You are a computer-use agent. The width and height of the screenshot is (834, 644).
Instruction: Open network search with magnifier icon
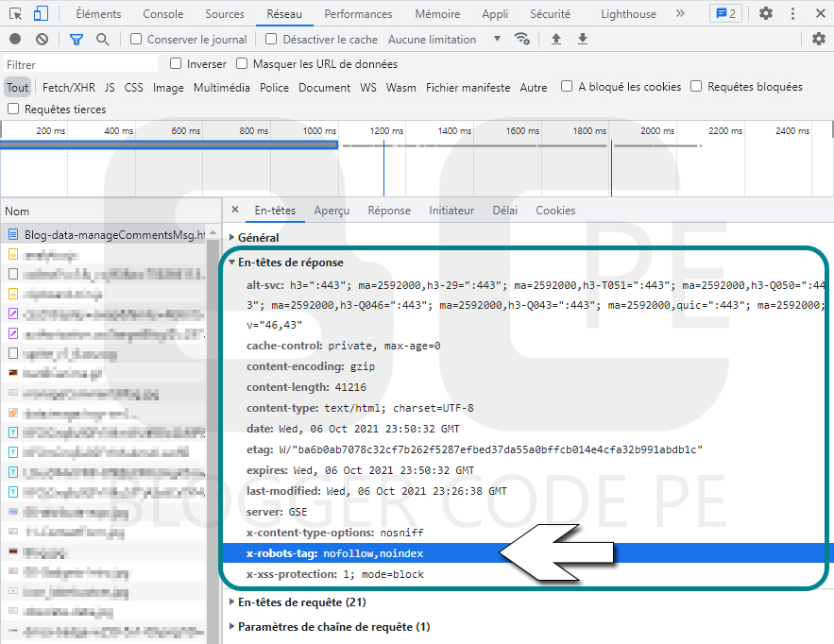click(103, 39)
